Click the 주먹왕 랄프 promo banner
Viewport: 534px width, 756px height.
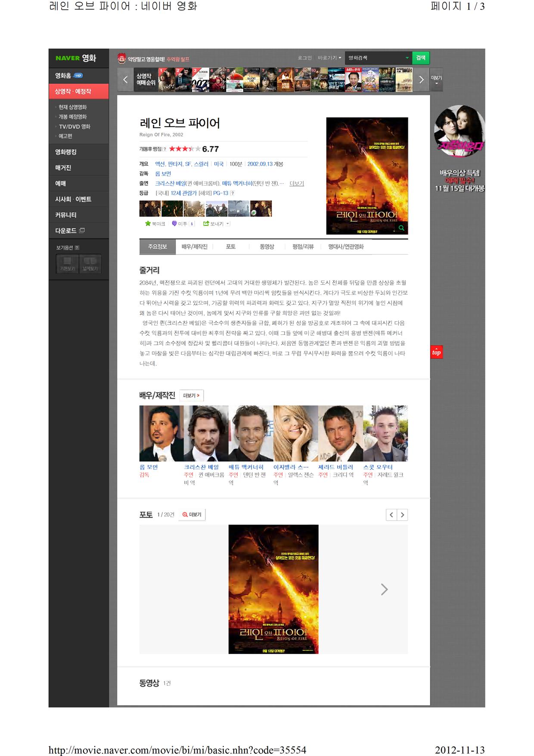click(153, 59)
